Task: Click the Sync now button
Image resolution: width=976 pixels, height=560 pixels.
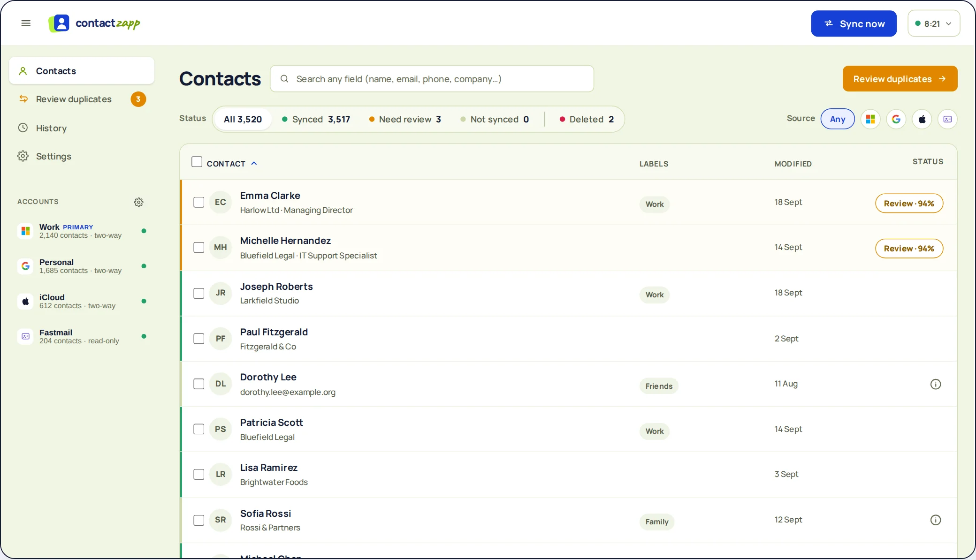Action: pos(854,23)
